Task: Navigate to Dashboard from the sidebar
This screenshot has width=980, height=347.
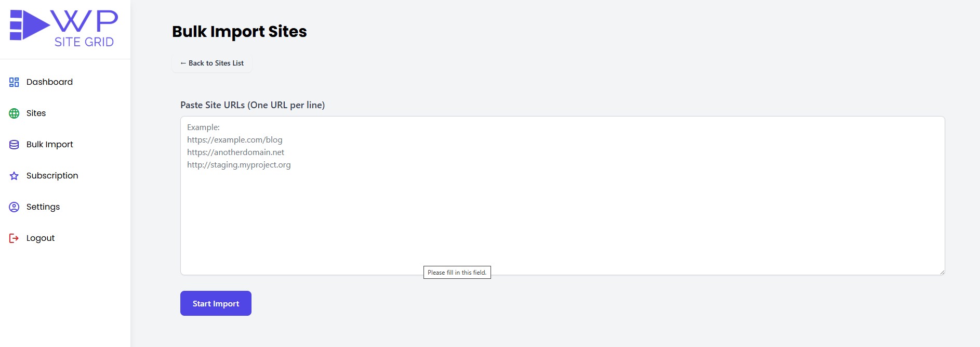Action: pyautogui.click(x=49, y=82)
